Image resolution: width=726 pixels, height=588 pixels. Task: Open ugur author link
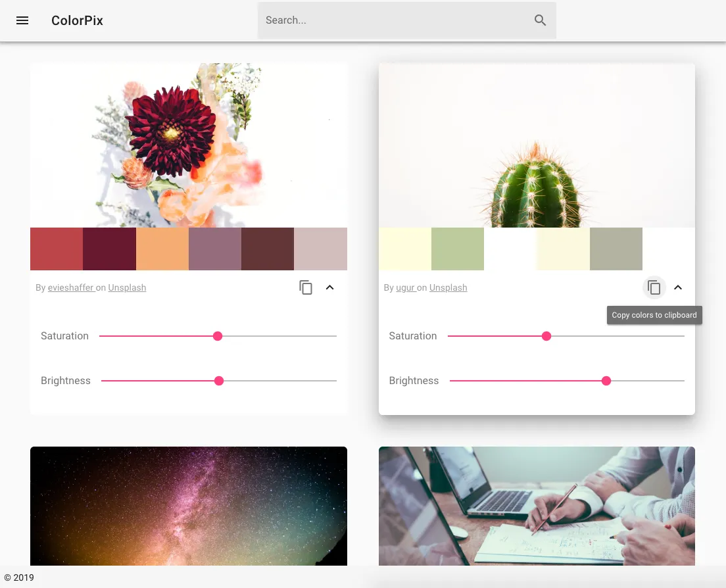coord(405,287)
